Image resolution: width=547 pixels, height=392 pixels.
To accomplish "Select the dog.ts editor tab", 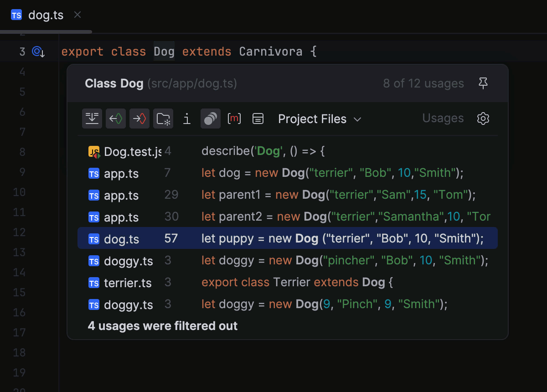I will coord(46,15).
